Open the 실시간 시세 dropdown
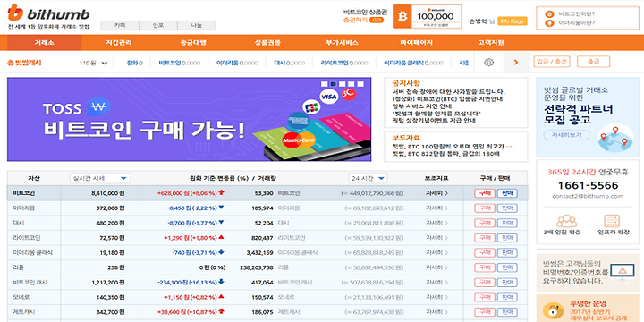Viewport: 644px width, 322px height. pos(100,178)
